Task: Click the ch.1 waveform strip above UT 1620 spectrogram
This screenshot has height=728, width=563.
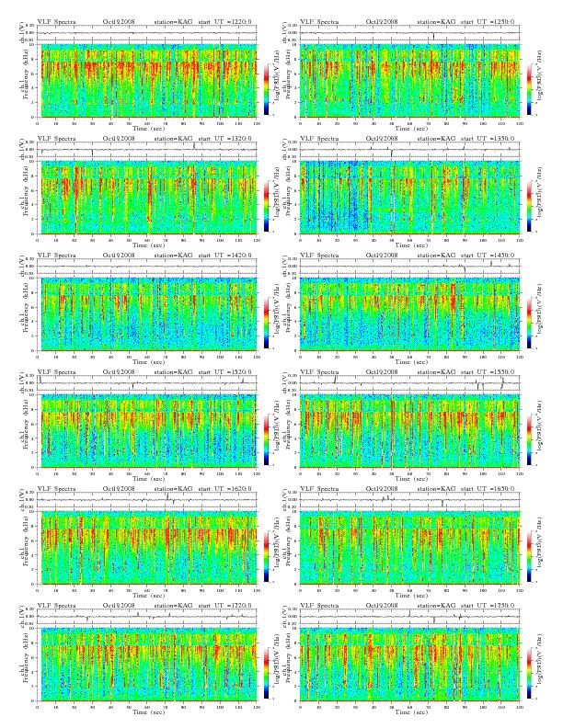Action: [147, 500]
